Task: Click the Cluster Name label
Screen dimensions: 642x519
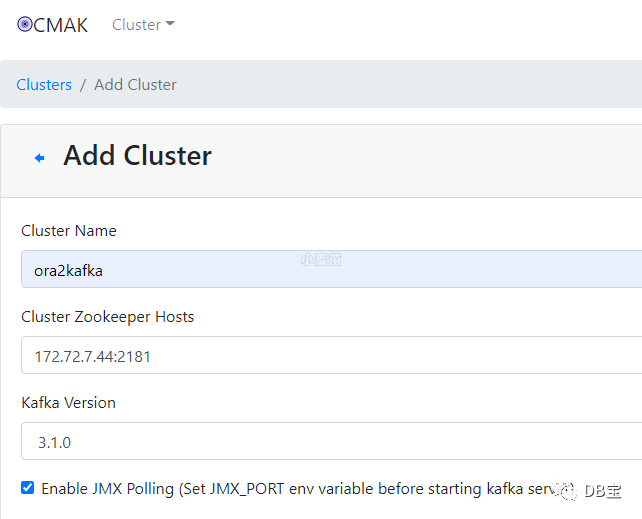Action: pos(69,231)
